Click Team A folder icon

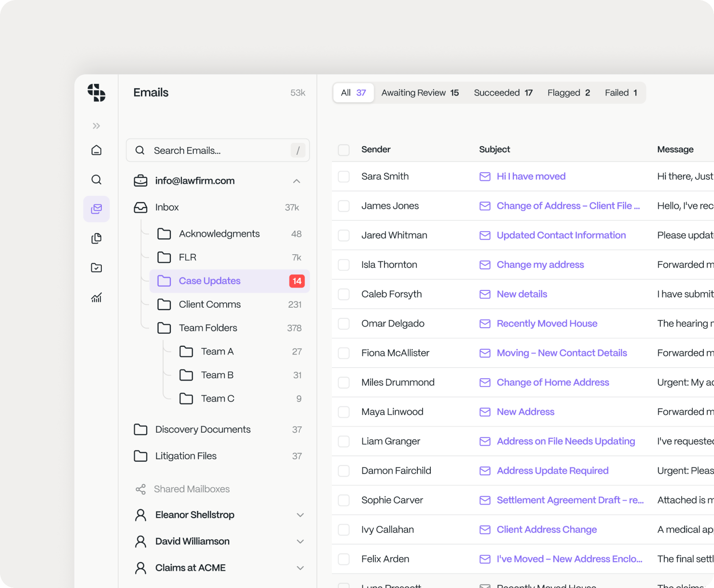pos(186,352)
